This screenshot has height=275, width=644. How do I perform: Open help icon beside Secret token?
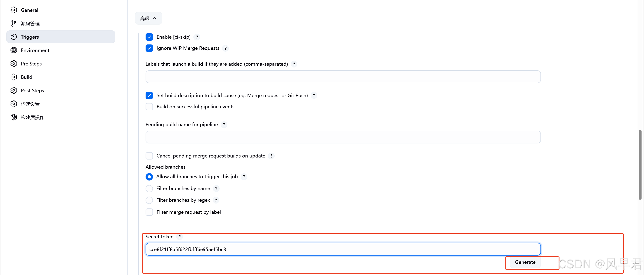tap(180, 237)
